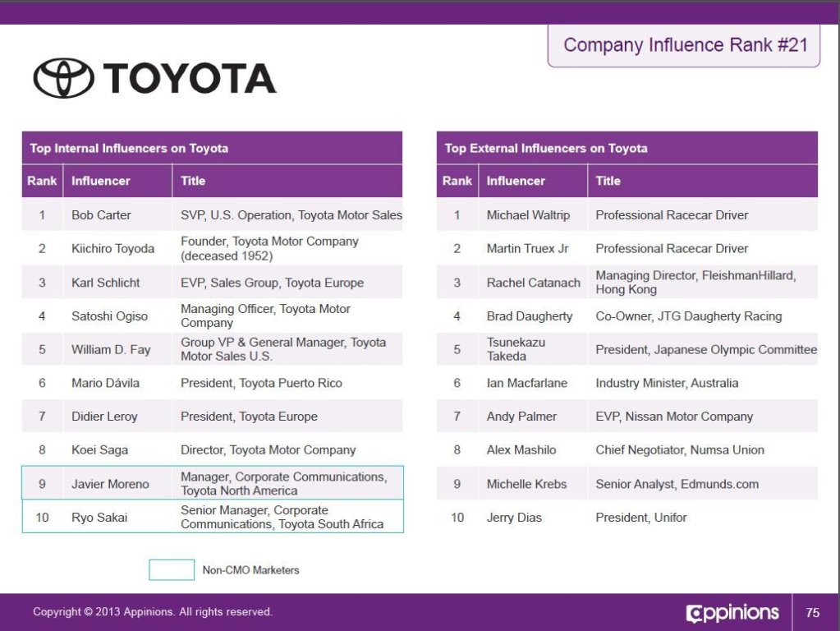
Task: Click 'Co-Owner, JTG Daugherty Racing' title
Action: [x=689, y=316]
